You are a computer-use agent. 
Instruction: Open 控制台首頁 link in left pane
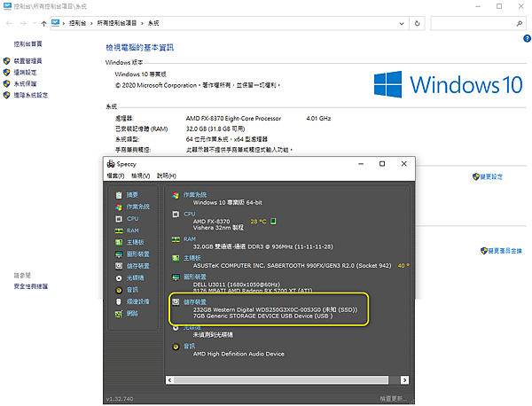(x=27, y=44)
